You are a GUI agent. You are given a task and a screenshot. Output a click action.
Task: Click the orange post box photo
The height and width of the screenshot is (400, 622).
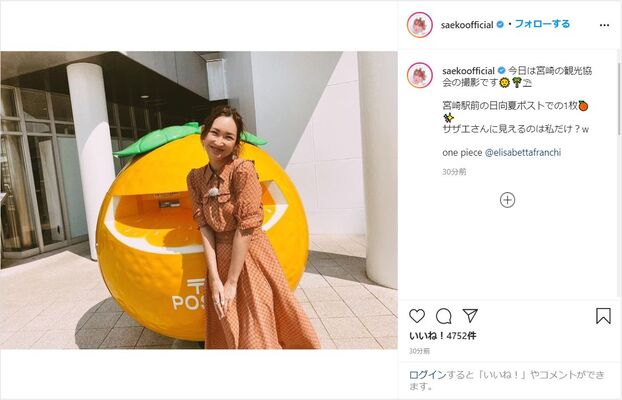pyautogui.click(x=199, y=200)
